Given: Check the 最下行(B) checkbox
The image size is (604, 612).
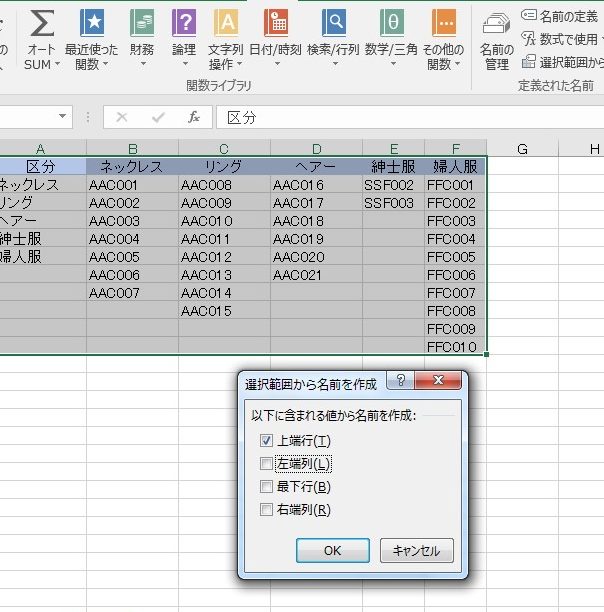Looking at the screenshot, I should (x=266, y=487).
